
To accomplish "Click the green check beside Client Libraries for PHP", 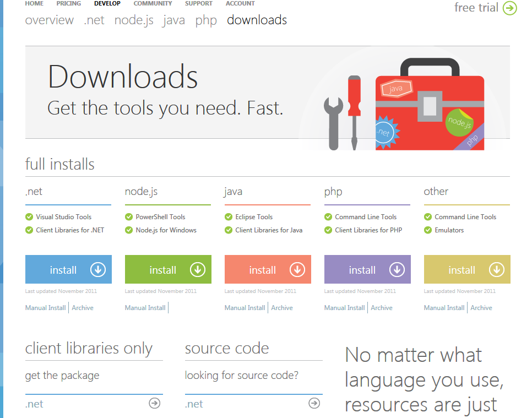I will click(x=328, y=230).
